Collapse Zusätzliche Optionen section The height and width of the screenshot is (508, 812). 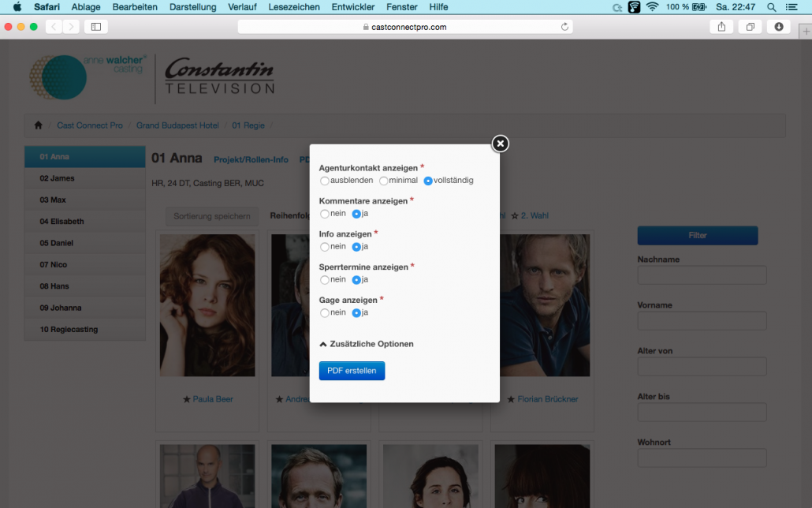[367, 344]
